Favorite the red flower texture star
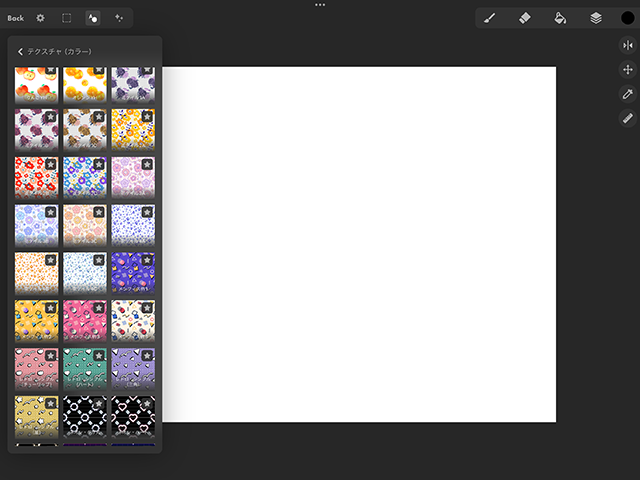This screenshot has height=480, width=640. point(51,164)
